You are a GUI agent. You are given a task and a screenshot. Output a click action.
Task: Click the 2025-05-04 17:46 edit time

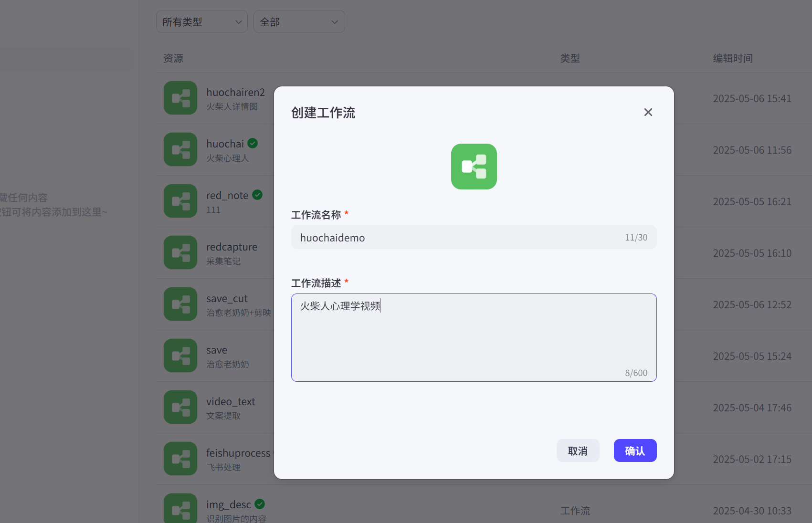[752, 408]
